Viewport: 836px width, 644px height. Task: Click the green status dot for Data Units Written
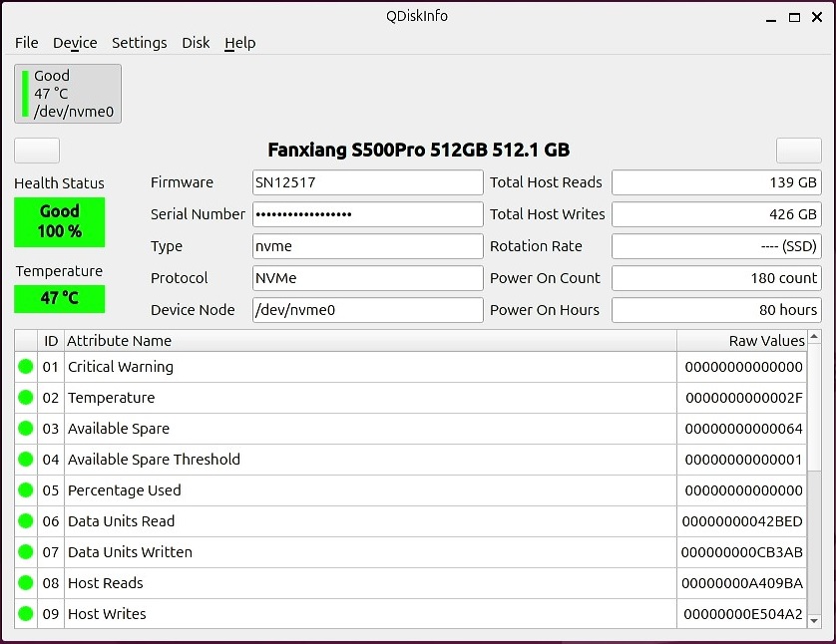point(26,552)
